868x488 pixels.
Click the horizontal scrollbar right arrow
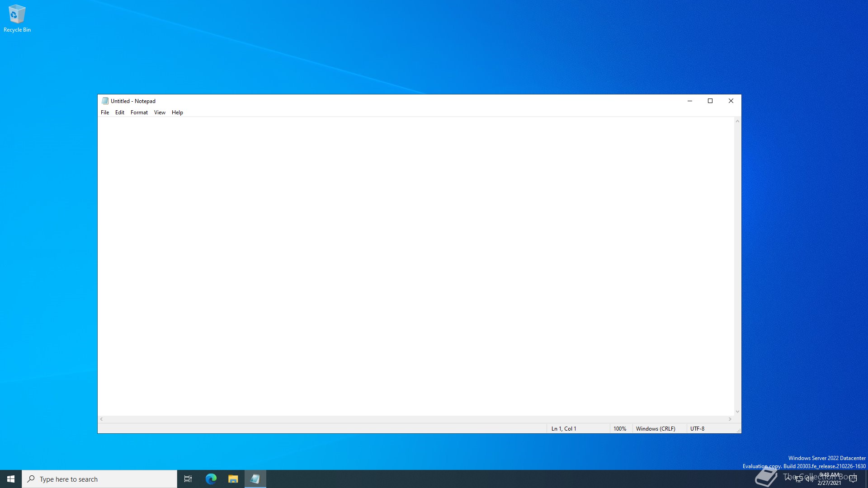(730, 419)
